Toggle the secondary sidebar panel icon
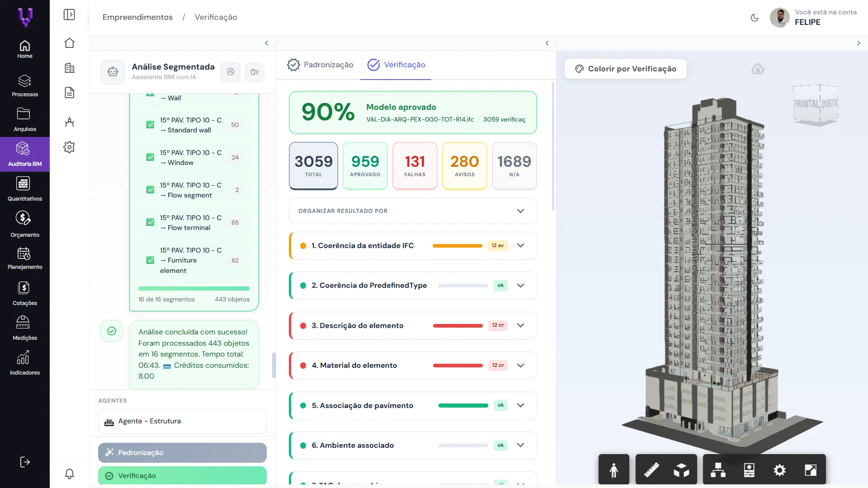 click(x=69, y=14)
